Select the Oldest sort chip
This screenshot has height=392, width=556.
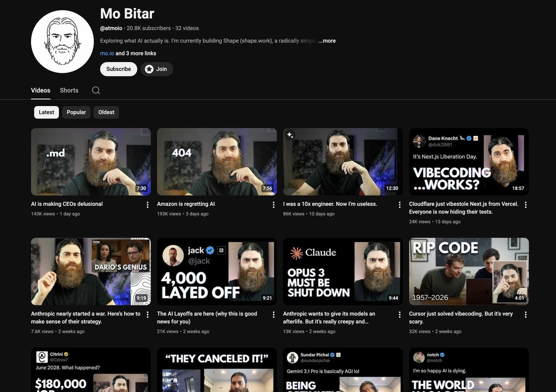click(x=106, y=112)
